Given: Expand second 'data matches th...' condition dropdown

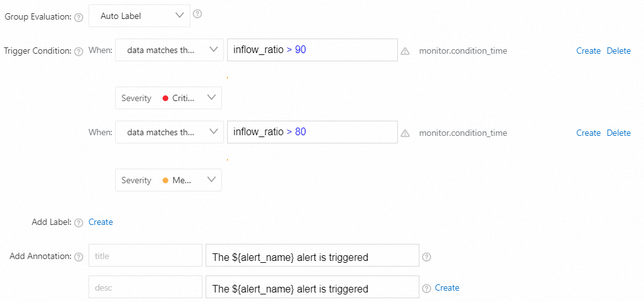Looking at the screenshot, I should [x=169, y=132].
